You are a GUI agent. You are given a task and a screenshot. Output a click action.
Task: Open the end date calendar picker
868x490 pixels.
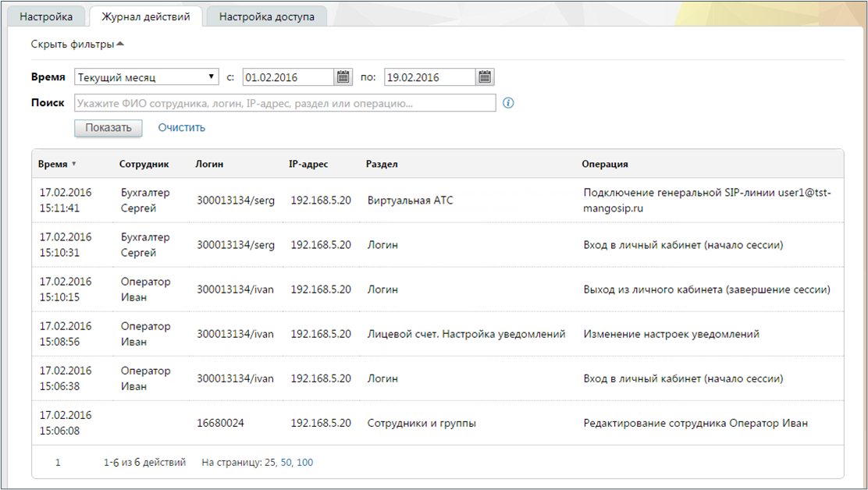coord(485,77)
